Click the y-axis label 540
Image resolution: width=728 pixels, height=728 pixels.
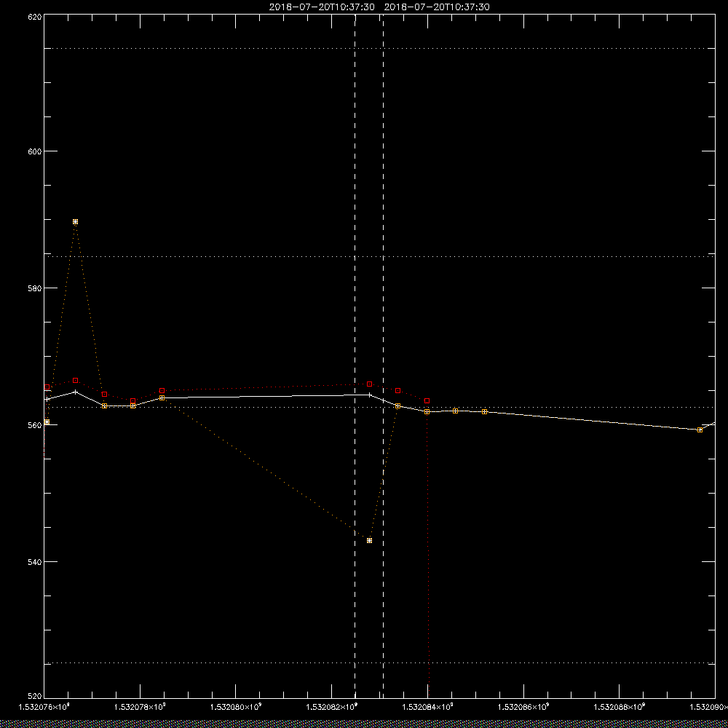pyautogui.click(x=35, y=562)
